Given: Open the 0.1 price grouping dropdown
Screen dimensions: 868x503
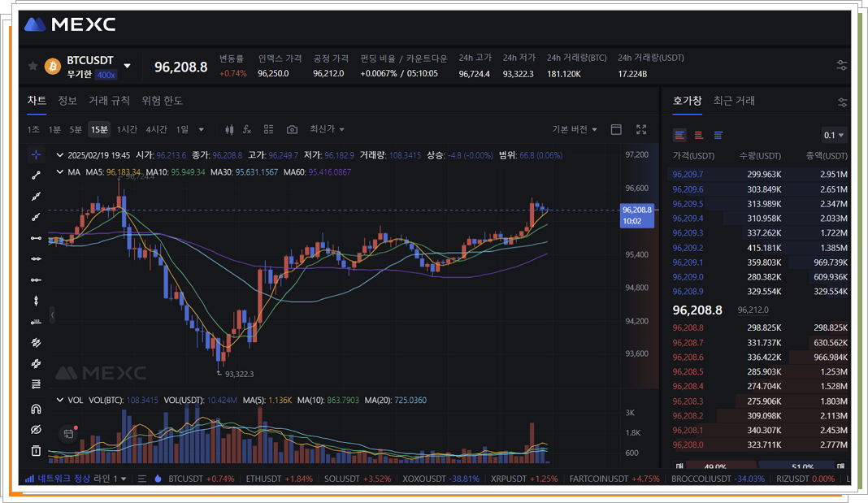Looking at the screenshot, I should (x=834, y=135).
